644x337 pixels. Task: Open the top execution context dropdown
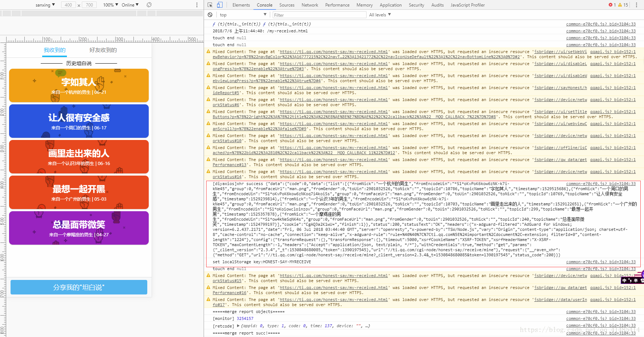point(243,15)
